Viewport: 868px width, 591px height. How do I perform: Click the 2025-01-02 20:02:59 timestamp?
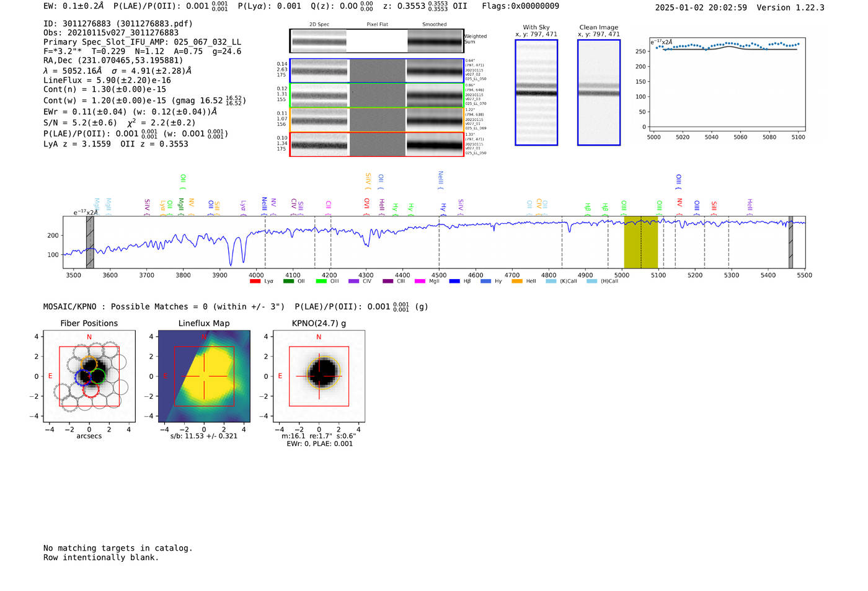coord(701,7)
